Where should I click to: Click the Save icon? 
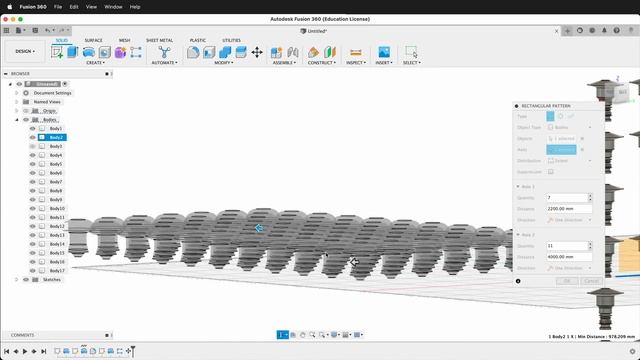[x=36, y=31]
